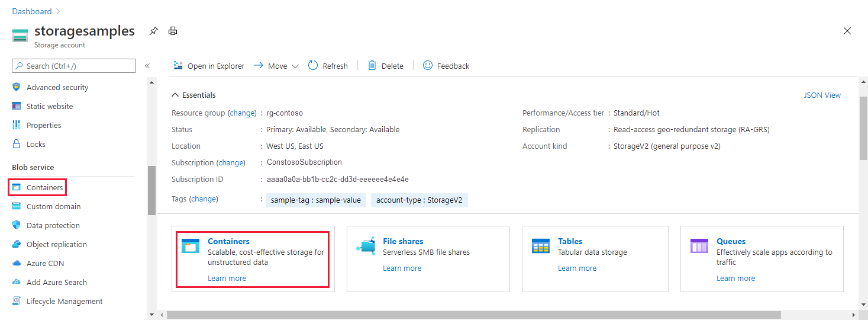
Task: Click the horizontal scrollbar at the bottom
Action: pos(473,315)
